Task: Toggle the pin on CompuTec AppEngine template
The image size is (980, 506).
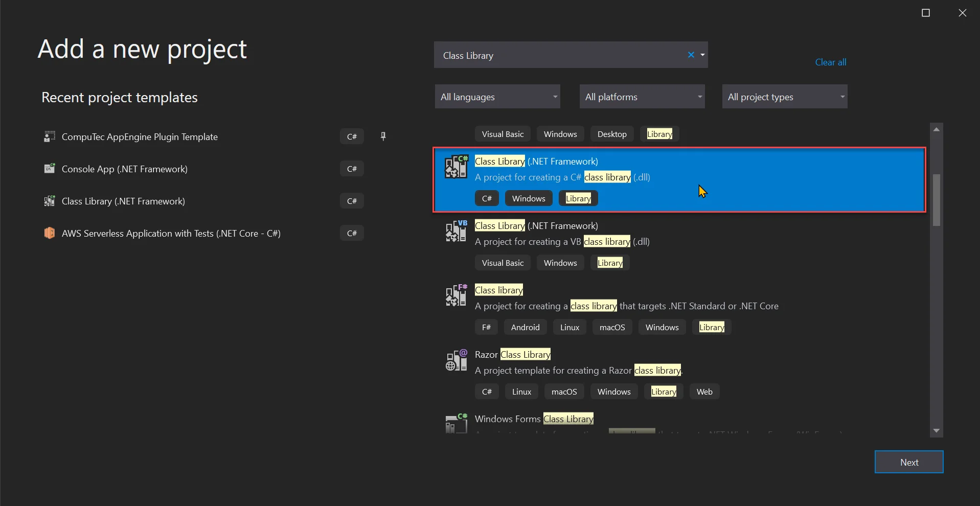Action: point(383,136)
